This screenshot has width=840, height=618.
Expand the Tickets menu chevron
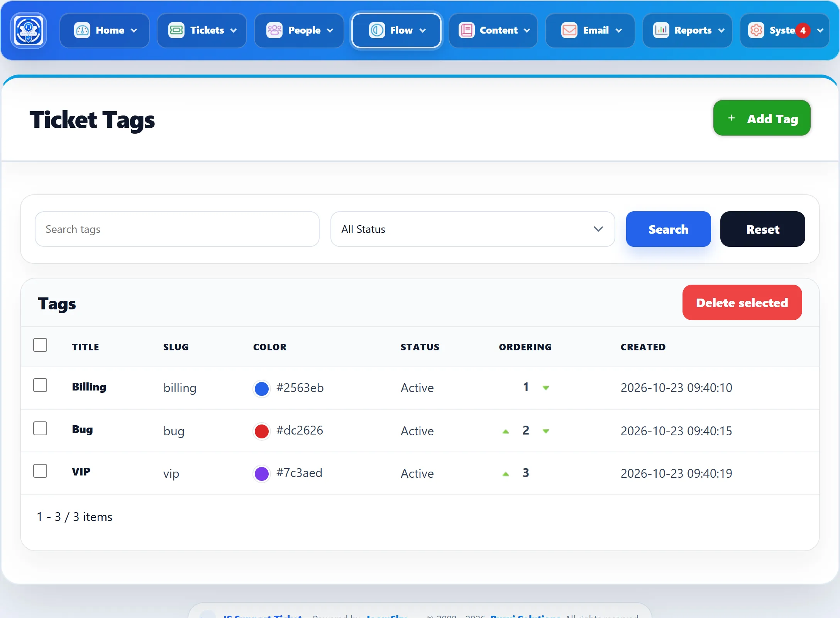coord(234,31)
